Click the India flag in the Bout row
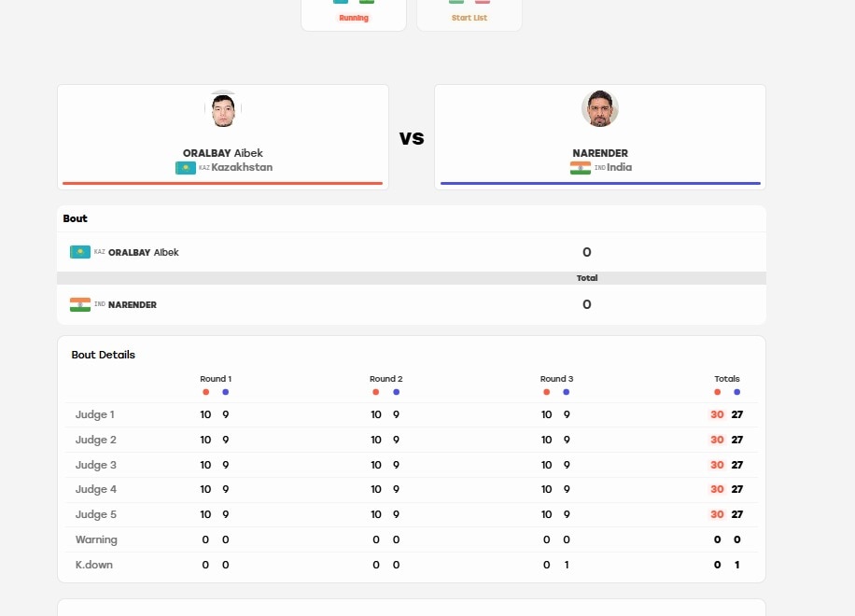 [x=80, y=304]
